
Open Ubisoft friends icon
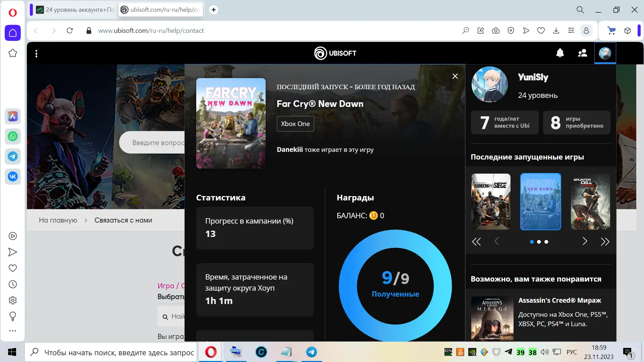tap(583, 53)
